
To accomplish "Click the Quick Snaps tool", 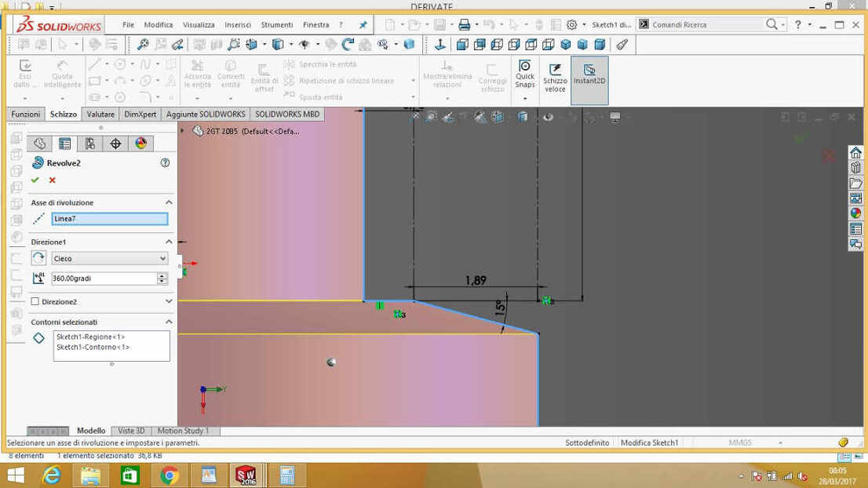I will (x=525, y=75).
